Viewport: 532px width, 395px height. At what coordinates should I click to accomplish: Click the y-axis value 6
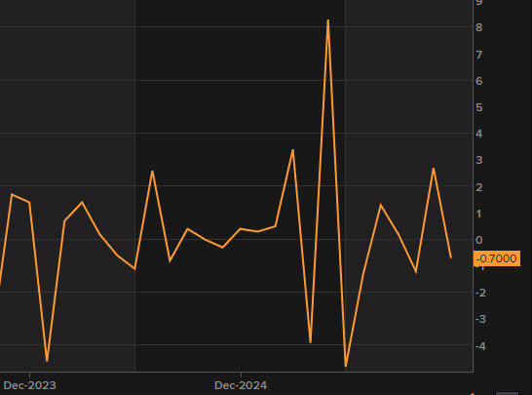(479, 81)
